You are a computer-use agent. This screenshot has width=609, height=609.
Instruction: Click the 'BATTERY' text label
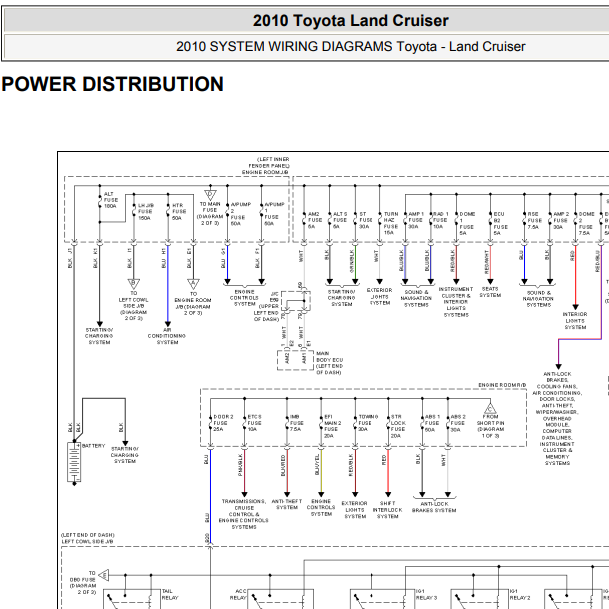tap(94, 446)
